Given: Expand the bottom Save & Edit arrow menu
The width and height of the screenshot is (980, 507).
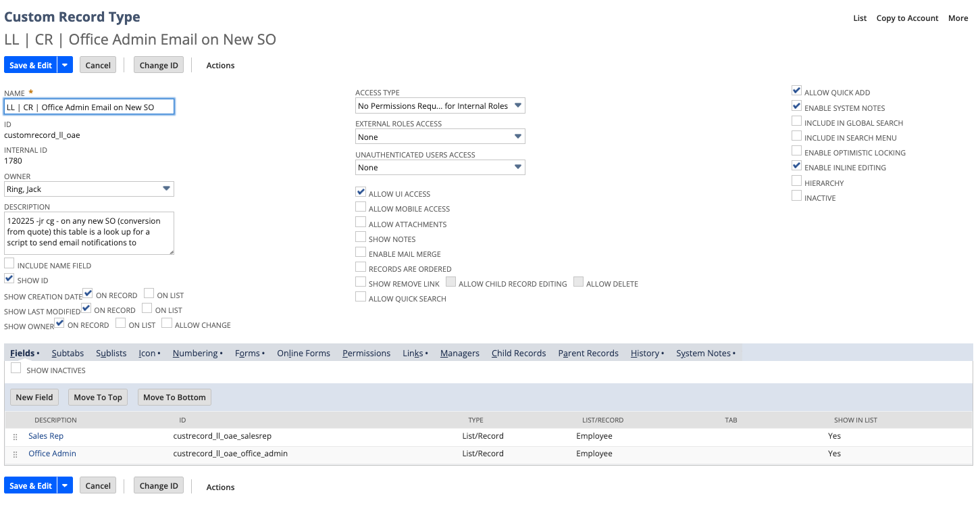Looking at the screenshot, I should (x=65, y=485).
